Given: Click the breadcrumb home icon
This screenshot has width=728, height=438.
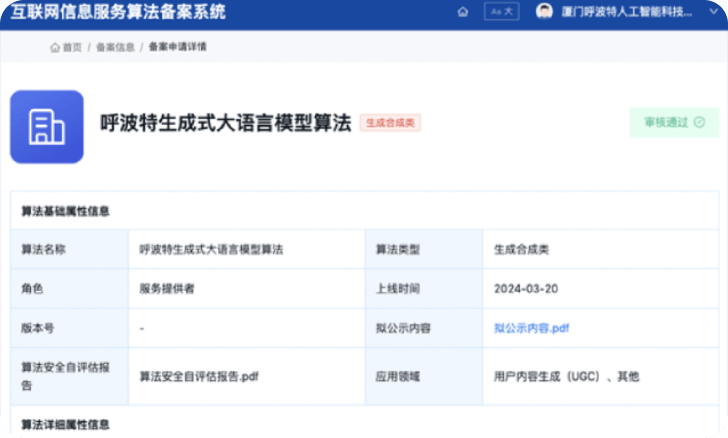Looking at the screenshot, I should [x=55, y=47].
